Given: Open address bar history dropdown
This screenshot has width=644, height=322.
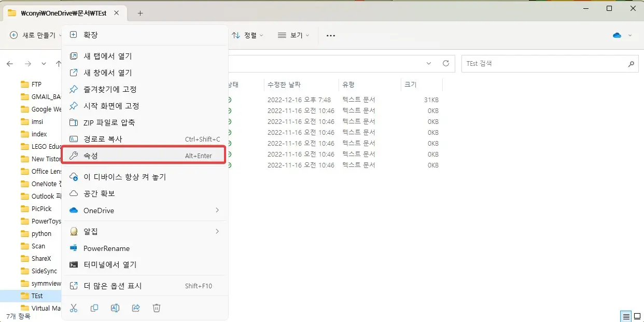Looking at the screenshot, I should point(429,63).
